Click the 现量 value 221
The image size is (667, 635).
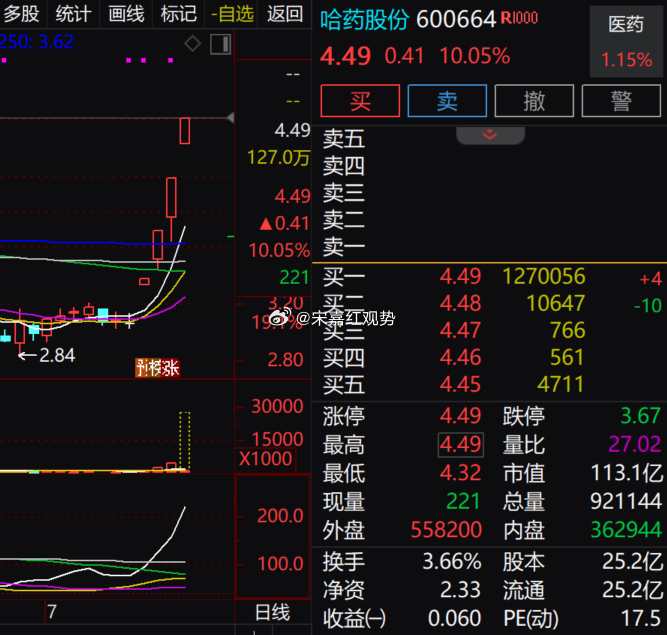[x=463, y=501]
